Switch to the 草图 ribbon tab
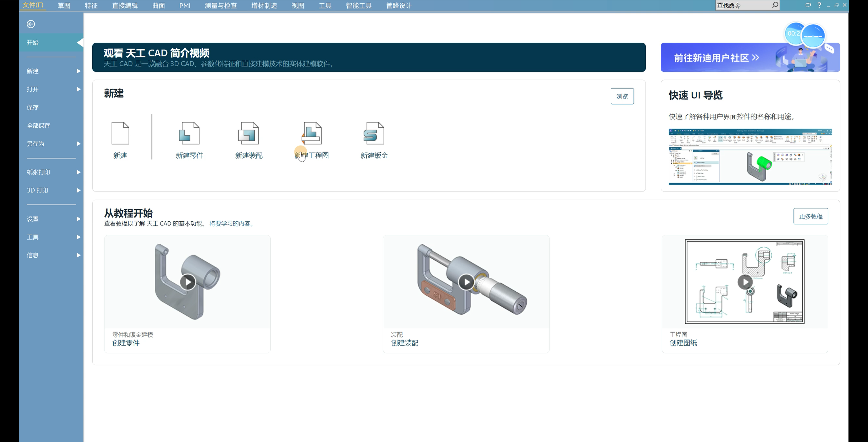 (64, 5)
